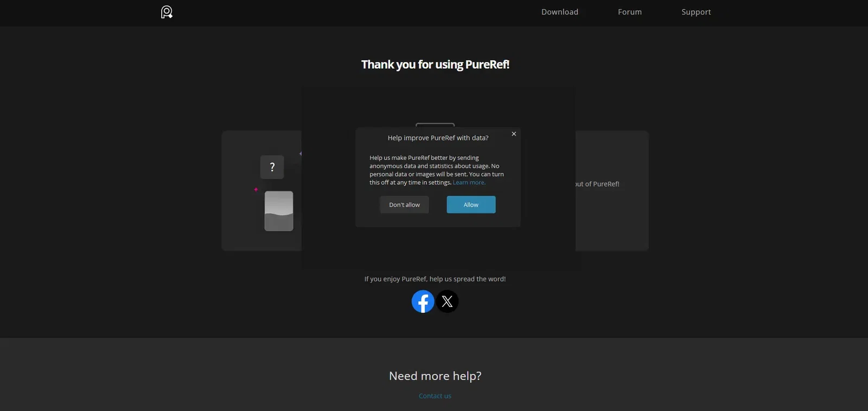
Task: Click the Don't allow button
Action: click(404, 204)
